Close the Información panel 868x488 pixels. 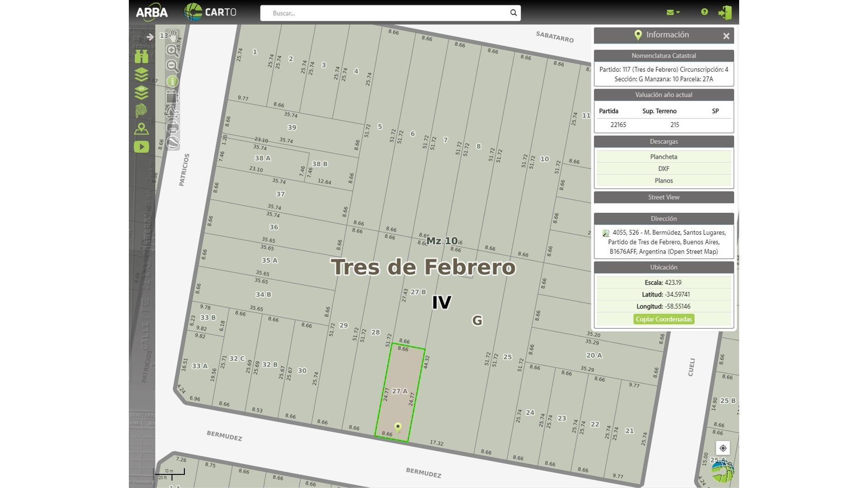tap(726, 36)
